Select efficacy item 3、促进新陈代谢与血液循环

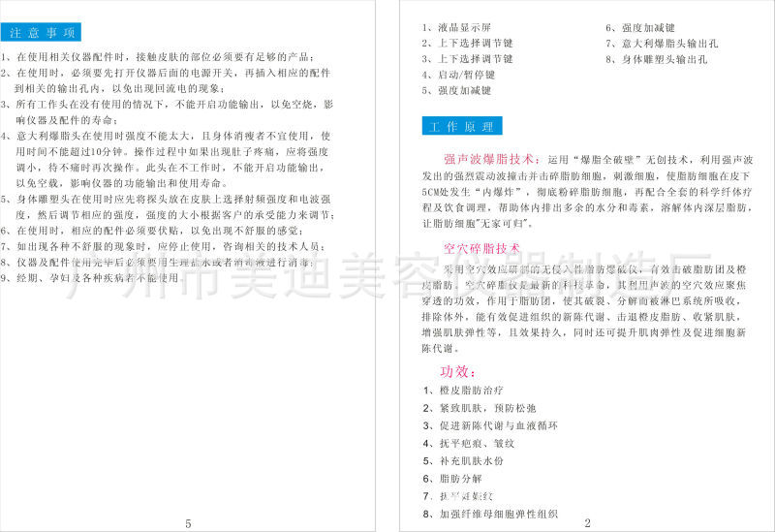click(x=490, y=425)
